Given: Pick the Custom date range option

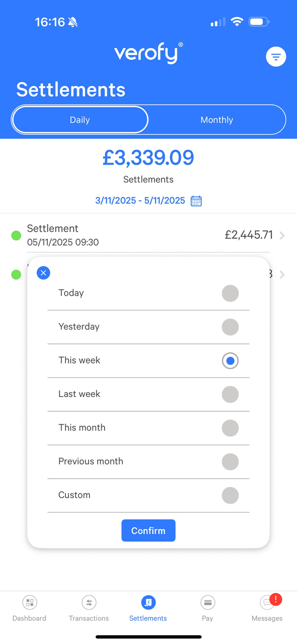Looking at the screenshot, I should point(230,496).
